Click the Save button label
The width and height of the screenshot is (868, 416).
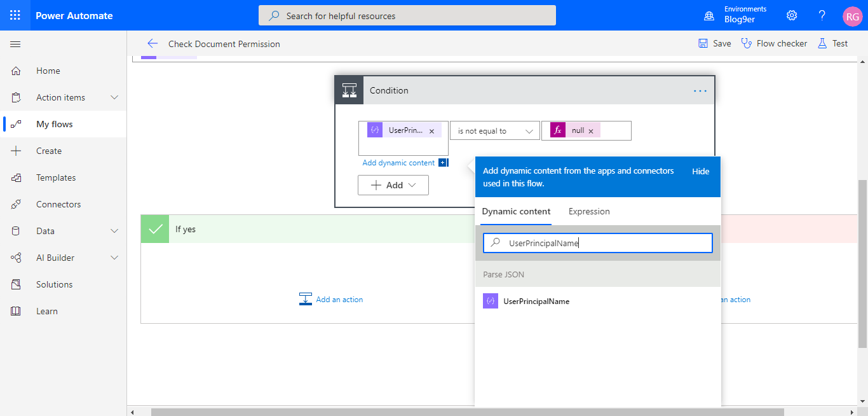[722, 43]
